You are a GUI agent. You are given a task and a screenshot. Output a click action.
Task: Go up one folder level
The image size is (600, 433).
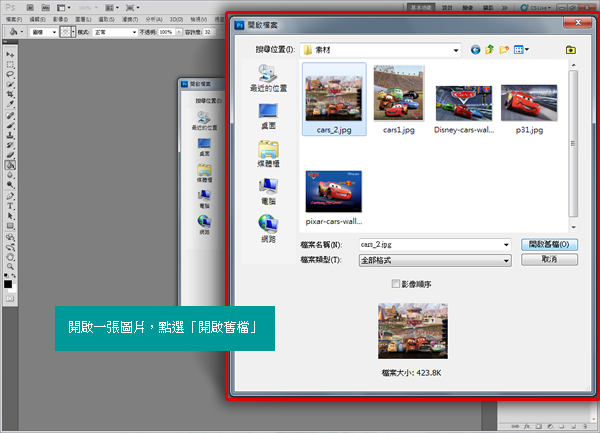click(x=489, y=50)
